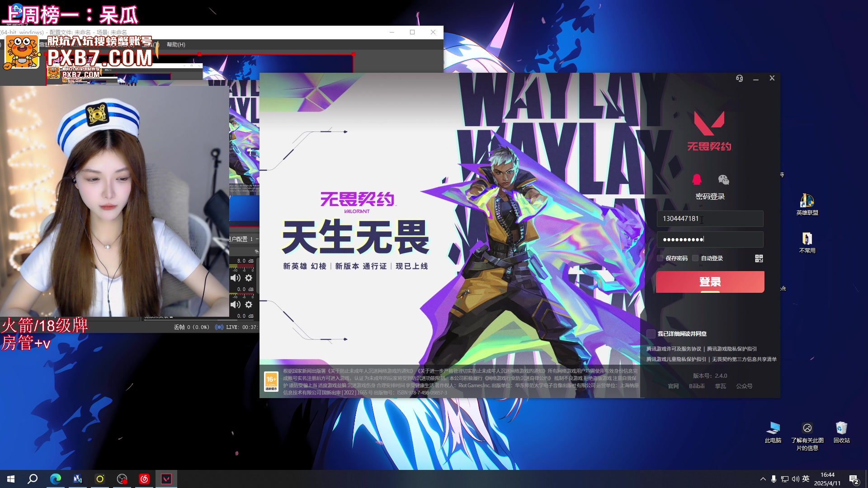The height and width of the screenshot is (488, 868).
Task: Open upper audio gear settings in OBS mixer
Action: (x=249, y=278)
